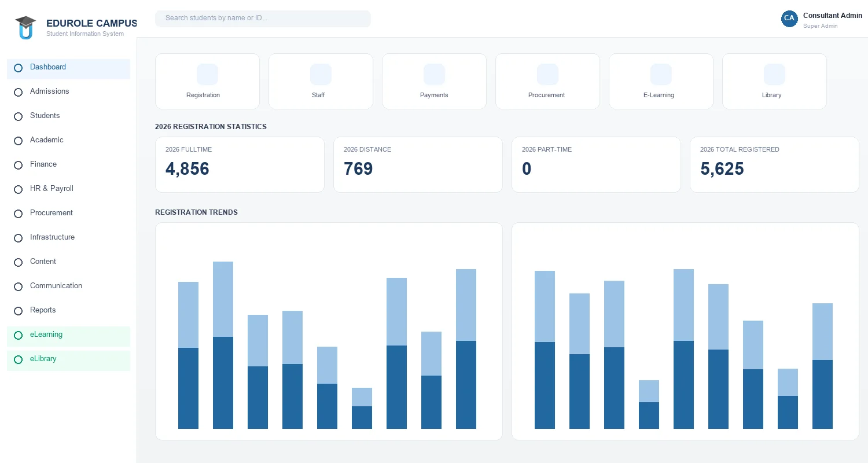The image size is (868, 463).
Task: Click the eLearning green circle icon
Action: click(18, 335)
